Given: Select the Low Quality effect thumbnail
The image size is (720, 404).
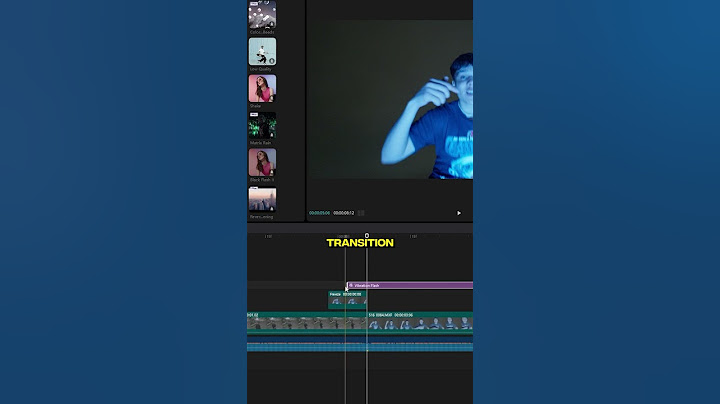Looking at the screenshot, I should point(262,51).
